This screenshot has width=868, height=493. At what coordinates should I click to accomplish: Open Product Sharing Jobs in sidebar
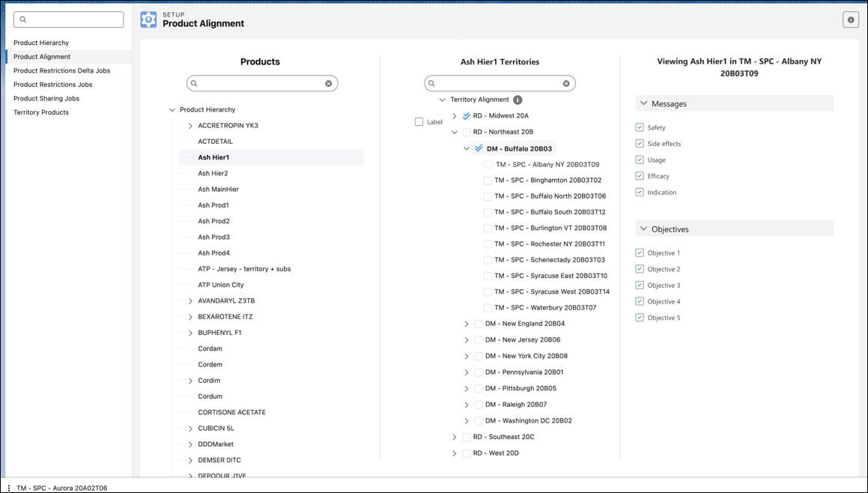coord(46,98)
